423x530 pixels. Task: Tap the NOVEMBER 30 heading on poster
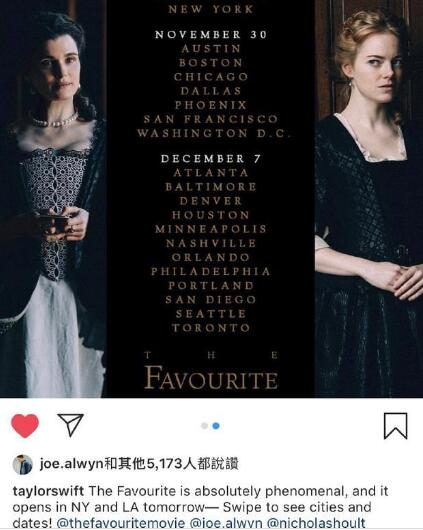click(211, 35)
